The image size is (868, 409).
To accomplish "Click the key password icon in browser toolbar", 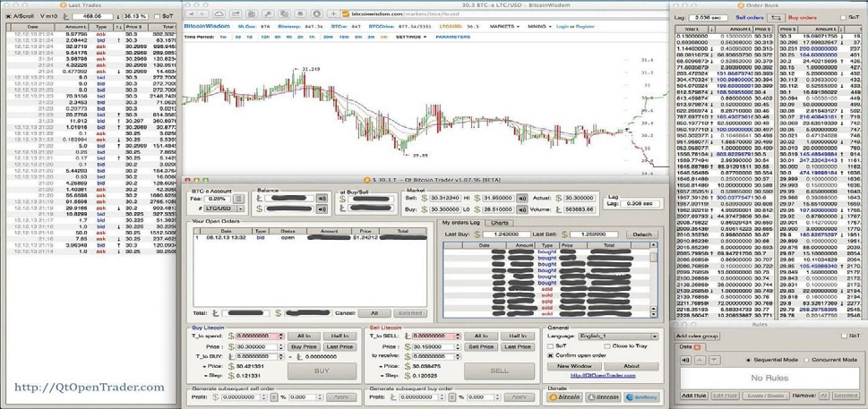I will point(268,13).
